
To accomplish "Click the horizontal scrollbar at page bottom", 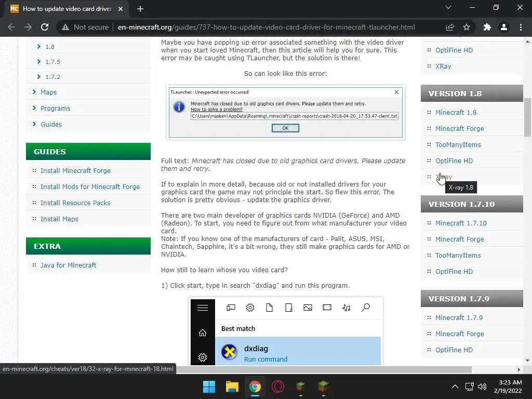I will tap(324, 369).
